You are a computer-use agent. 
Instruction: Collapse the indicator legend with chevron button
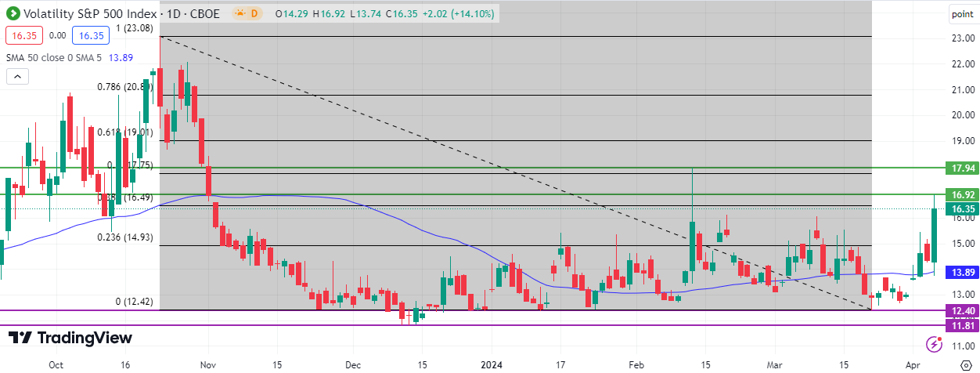pyautogui.click(x=17, y=76)
